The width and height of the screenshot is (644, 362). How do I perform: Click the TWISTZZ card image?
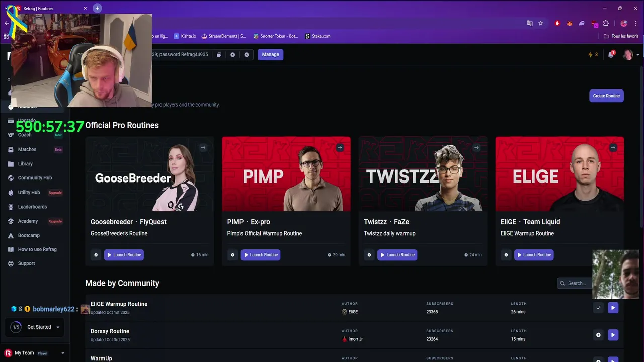click(423, 174)
